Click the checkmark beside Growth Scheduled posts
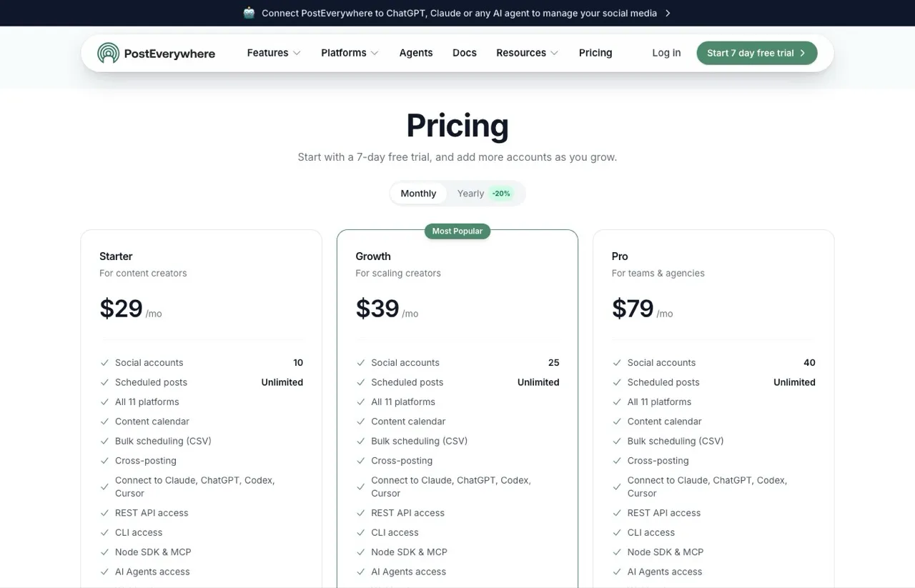Viewport: 915px width, 588px height. [x=361, y=382]
